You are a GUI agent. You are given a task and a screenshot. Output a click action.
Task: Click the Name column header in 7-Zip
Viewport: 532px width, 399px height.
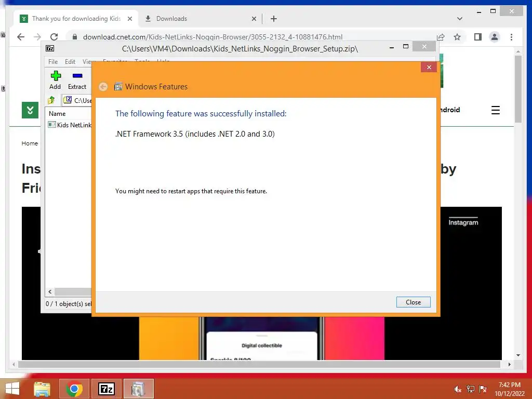(x=57, y=114)
